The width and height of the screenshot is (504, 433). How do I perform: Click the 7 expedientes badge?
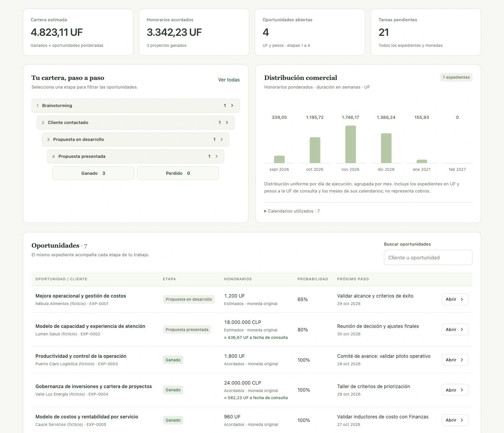tap(456, 77)
